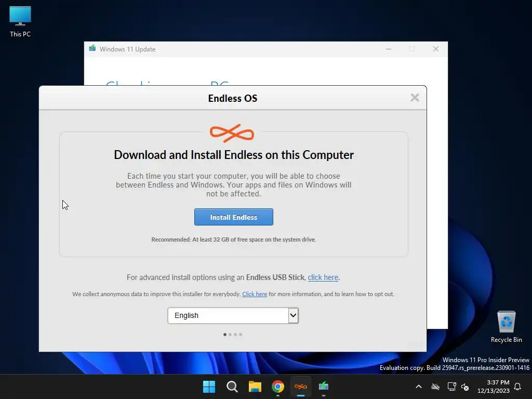The width and height of the screenshot is (532, 399).
Task: Click the 'Windows 11 Update' title text
Action: point(128,49)
